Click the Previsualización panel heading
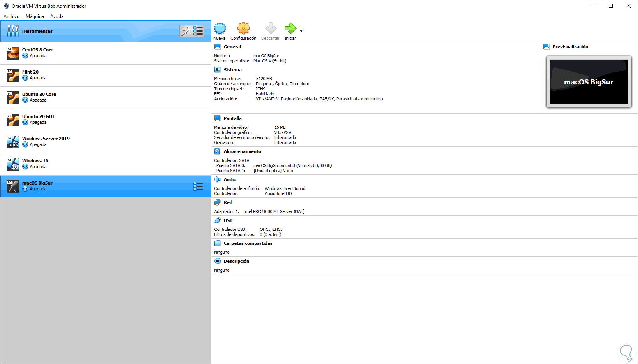 (x=570, y=47)
